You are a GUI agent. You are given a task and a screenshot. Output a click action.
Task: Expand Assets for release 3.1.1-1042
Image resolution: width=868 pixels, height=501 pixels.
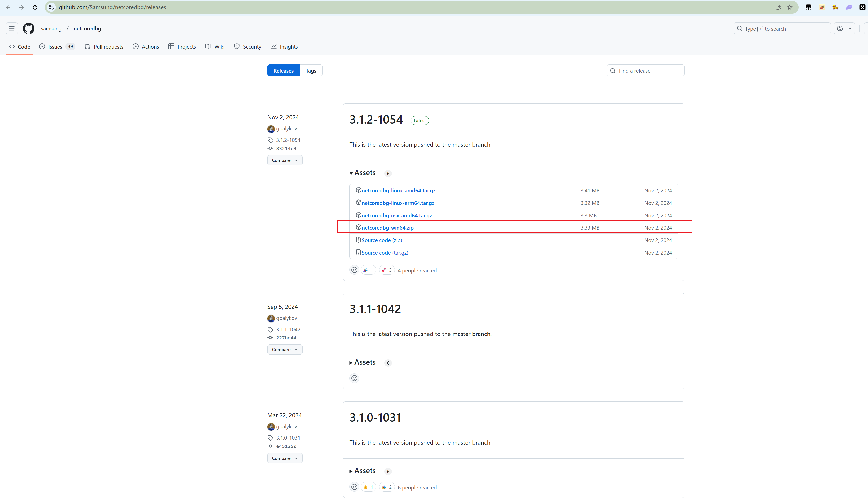363,362
